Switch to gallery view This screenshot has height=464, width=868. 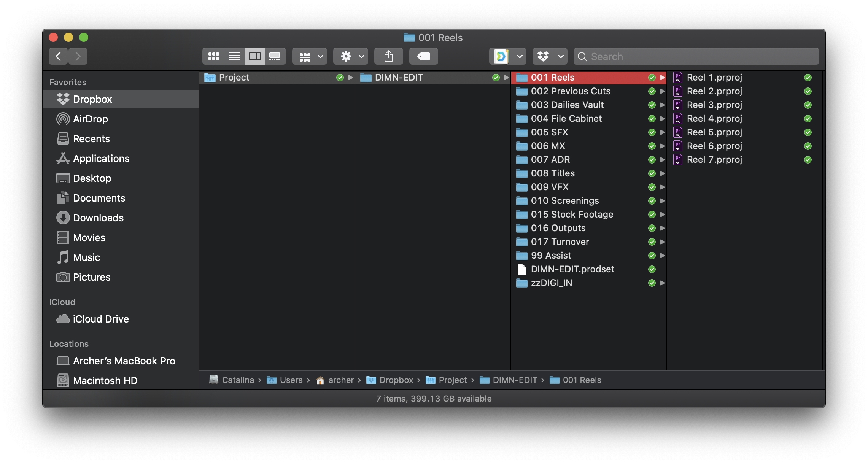[275, 56]
